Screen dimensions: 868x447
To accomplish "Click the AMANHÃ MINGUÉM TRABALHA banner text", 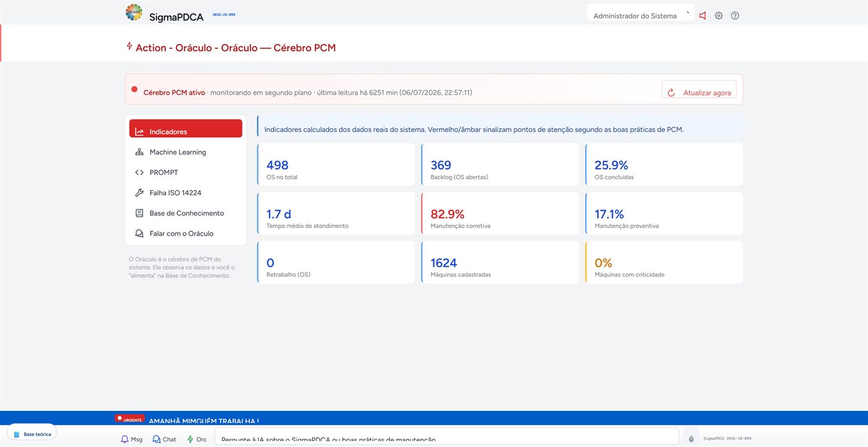I will 204,421.
